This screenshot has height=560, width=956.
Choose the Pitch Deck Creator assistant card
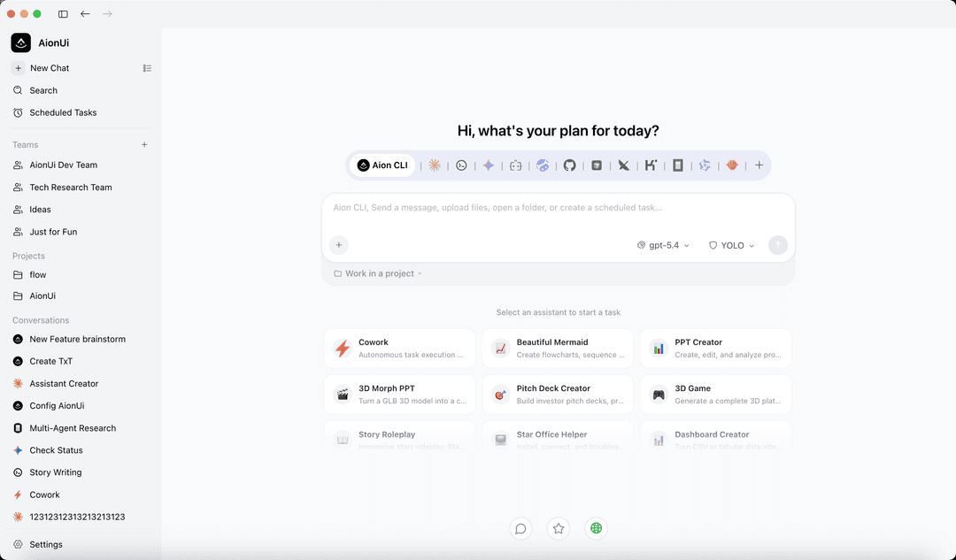[558, 395]
